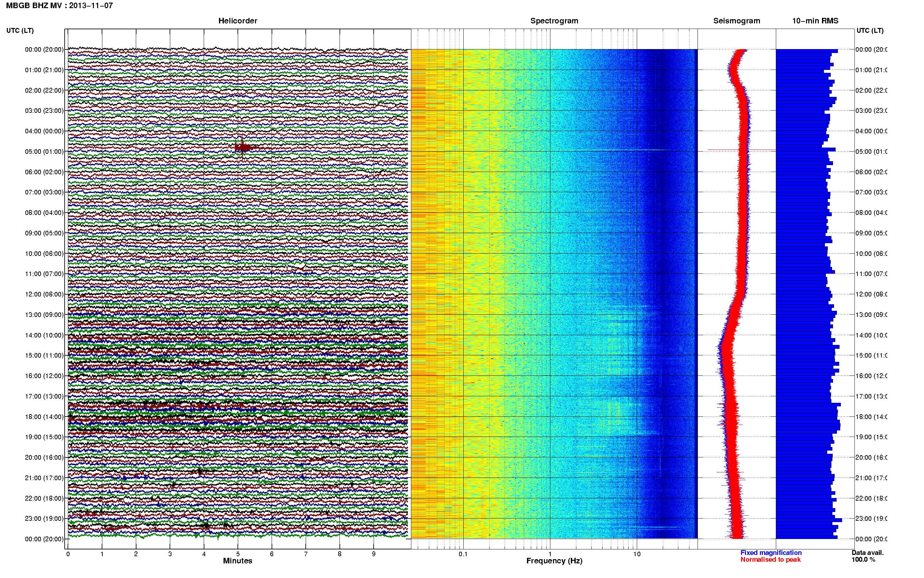The height and width of the screenshot is (578, 924).
Task: Click the 10-min RMS panel heading
Action: (x=815, y=21)
